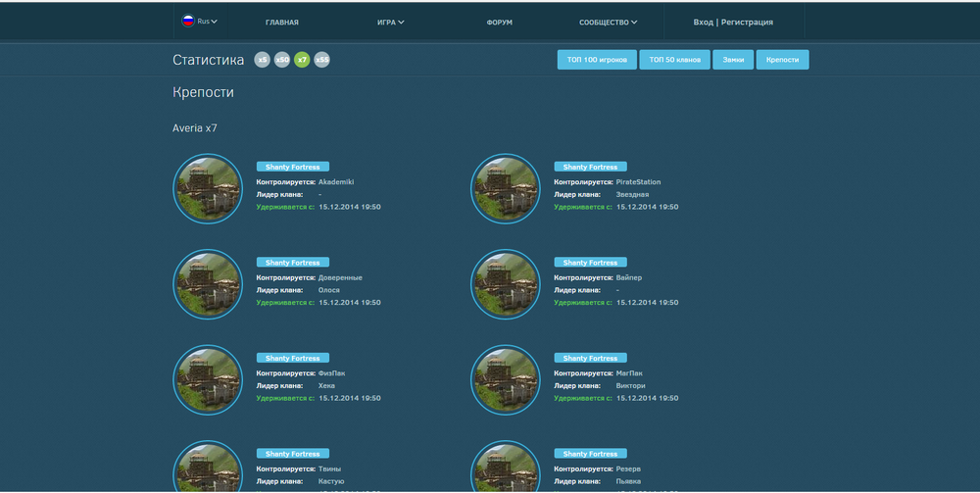980x493 pixels.
Task: Click the Вход | Регистрация link
Action: [733, 22]
